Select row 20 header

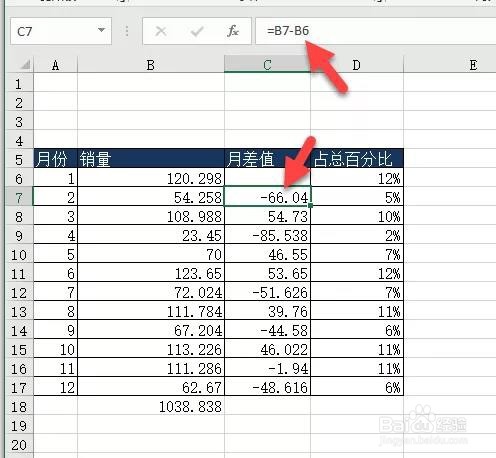tap(19, 444)
